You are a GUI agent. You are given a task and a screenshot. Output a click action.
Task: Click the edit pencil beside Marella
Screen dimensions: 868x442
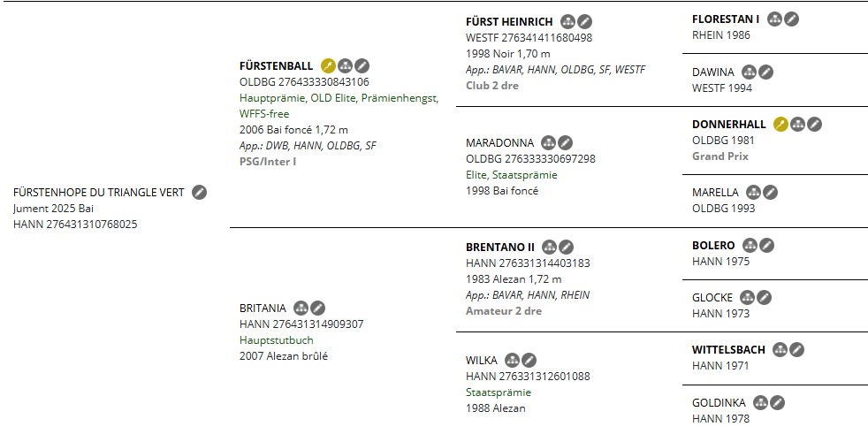770,192
